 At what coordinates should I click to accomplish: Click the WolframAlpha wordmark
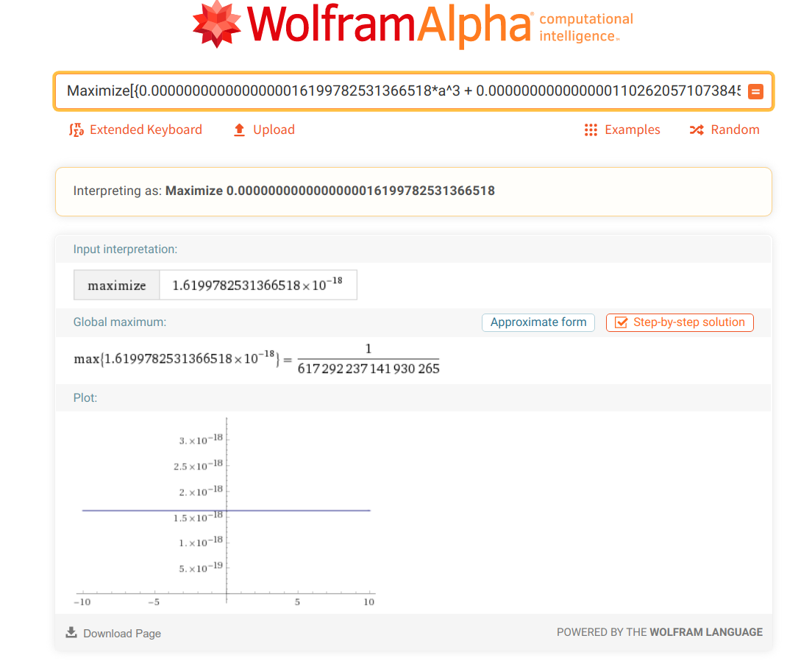pos(390,24)
